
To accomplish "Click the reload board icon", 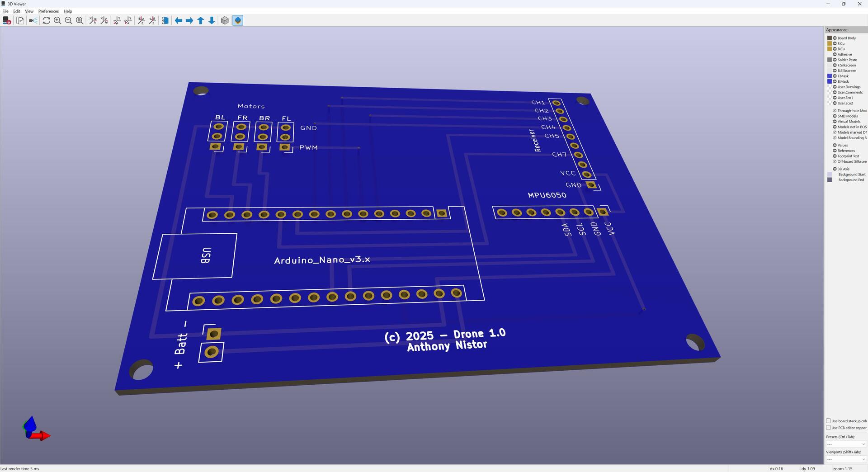I will [7, 20].
